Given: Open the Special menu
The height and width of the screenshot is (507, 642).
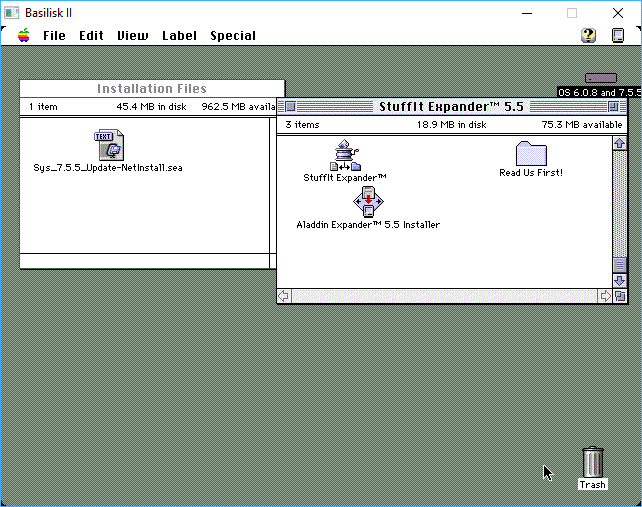Looking at the screenshot, I should point(233,36).
